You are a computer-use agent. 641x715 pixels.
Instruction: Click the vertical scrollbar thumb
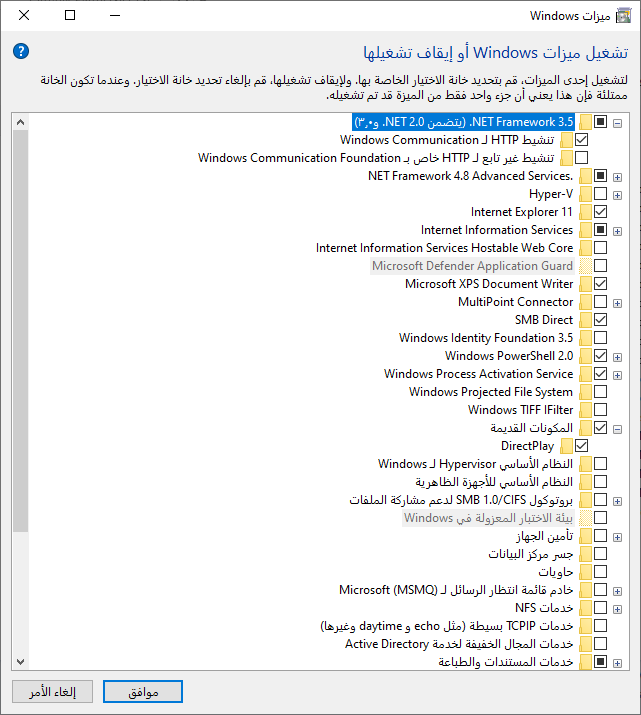pos(21,331)
